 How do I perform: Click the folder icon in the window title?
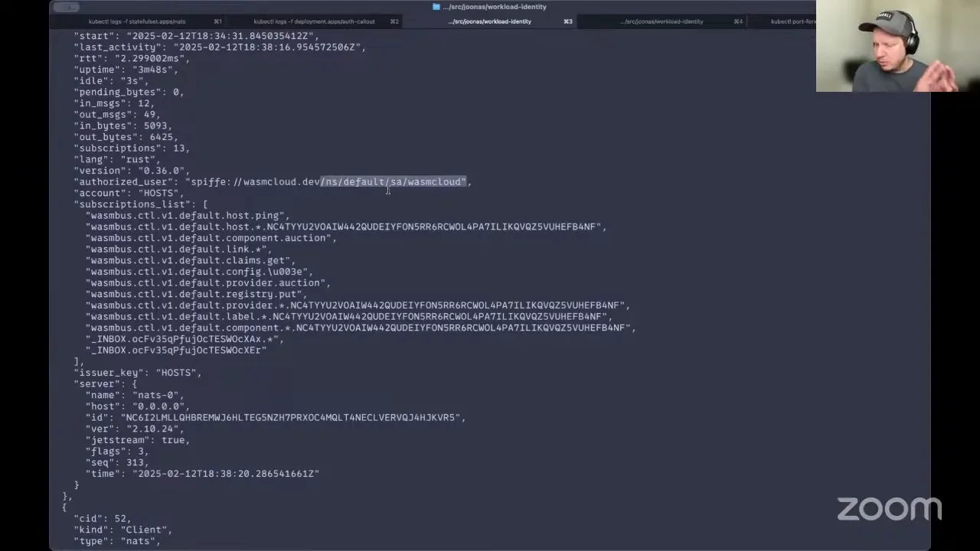[436, 7]
